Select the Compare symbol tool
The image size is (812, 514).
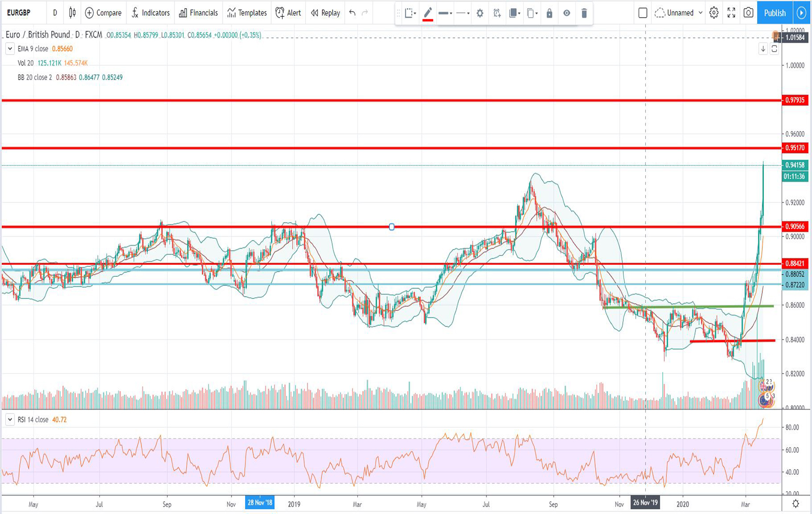103,13
